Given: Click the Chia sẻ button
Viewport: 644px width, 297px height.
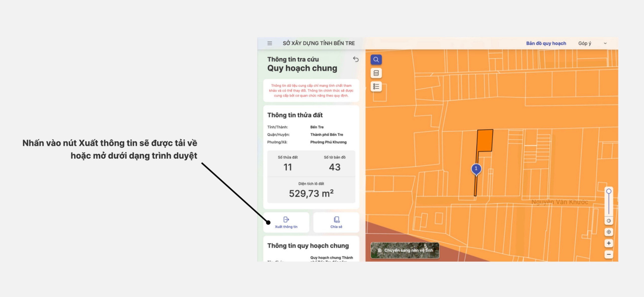Looking at the screenshot, I should (336, 222).
